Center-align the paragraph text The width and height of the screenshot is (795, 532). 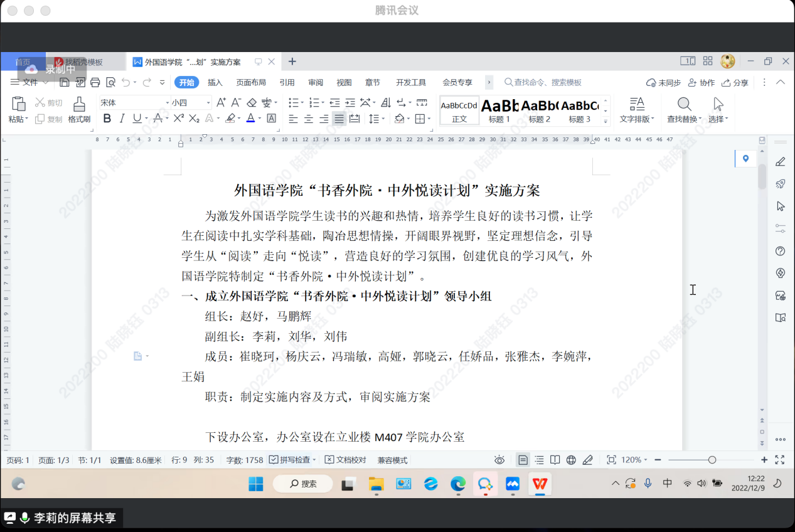[309, 119]
